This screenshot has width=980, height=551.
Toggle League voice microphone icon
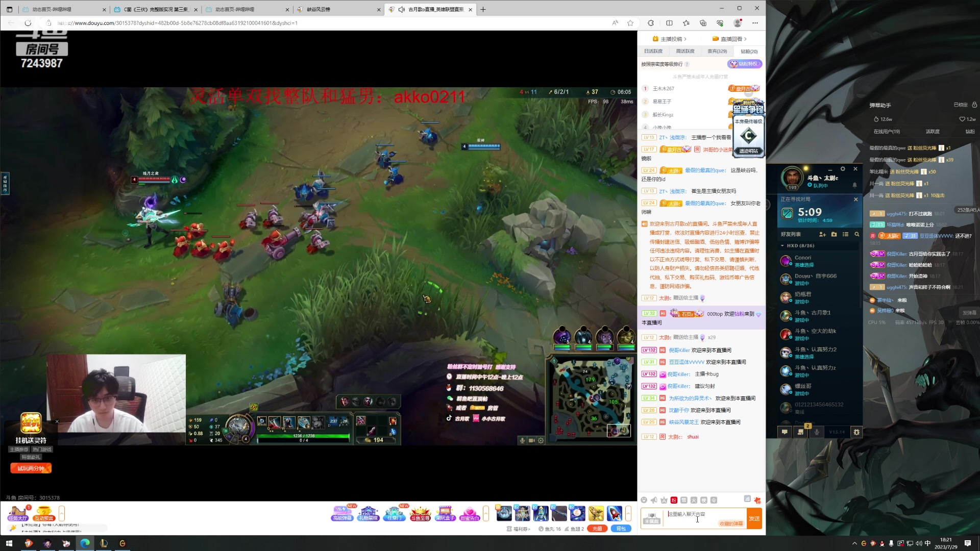click(x=817, y=432)
